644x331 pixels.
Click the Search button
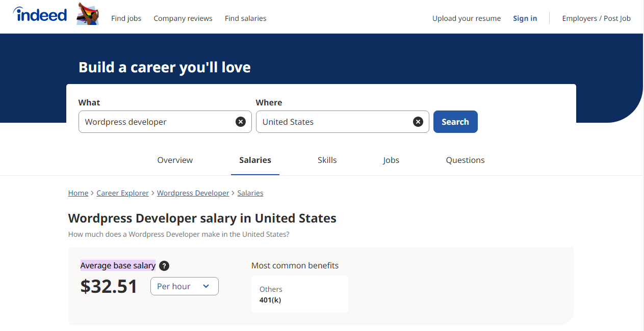point(455,122)
